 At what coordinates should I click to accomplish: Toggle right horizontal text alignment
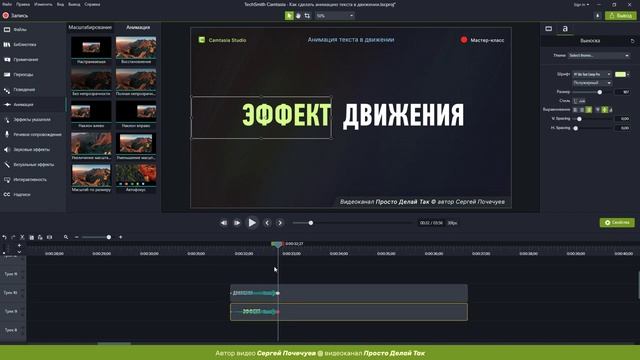(589, 110)
